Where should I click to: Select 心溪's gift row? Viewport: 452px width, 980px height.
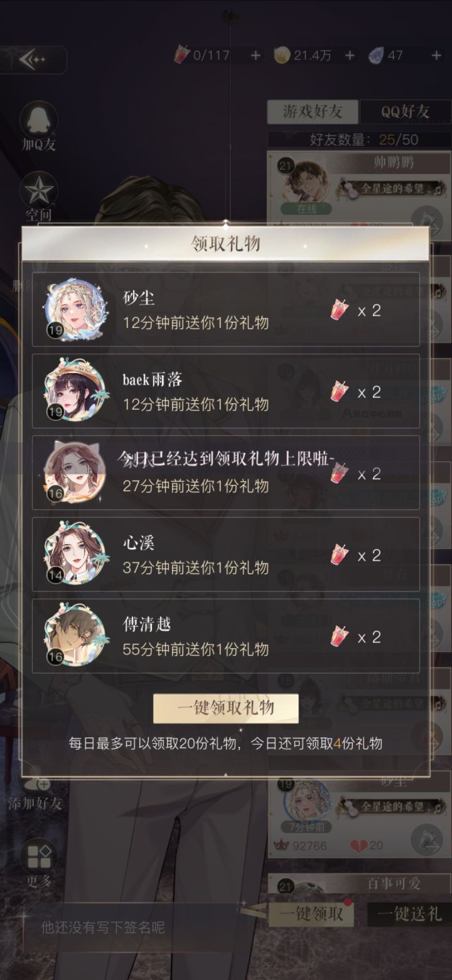coord(226,554)
